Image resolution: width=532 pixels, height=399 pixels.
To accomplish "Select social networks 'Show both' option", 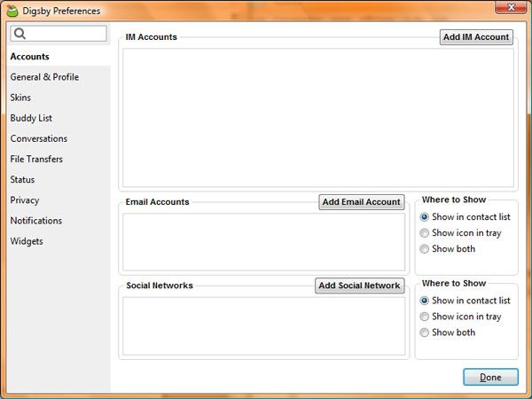I will (x=448, y=332).
